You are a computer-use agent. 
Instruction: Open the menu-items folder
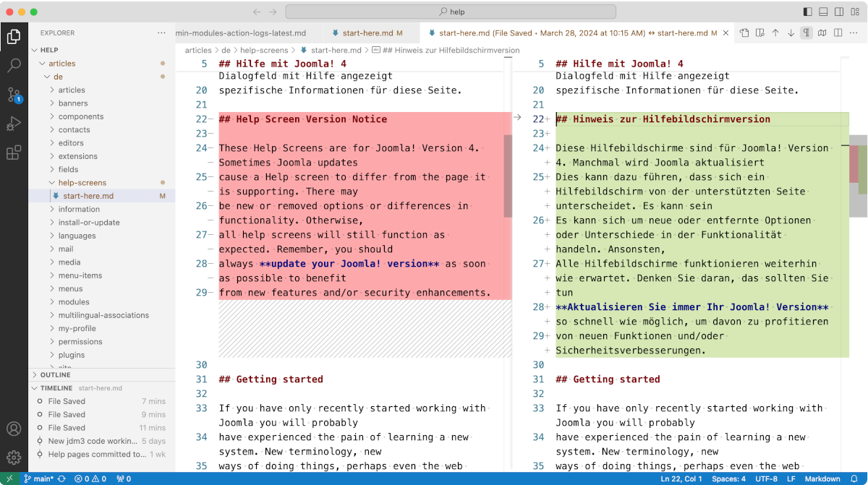point(101,275)
